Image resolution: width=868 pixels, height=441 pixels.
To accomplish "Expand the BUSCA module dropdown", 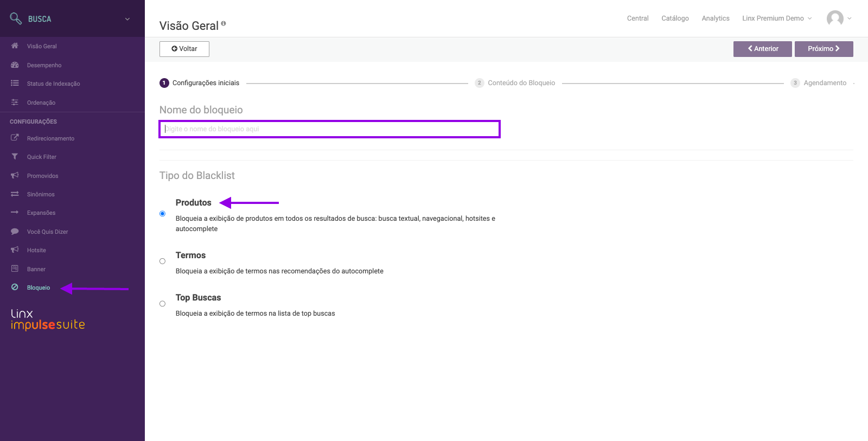I will click(127, 19).
